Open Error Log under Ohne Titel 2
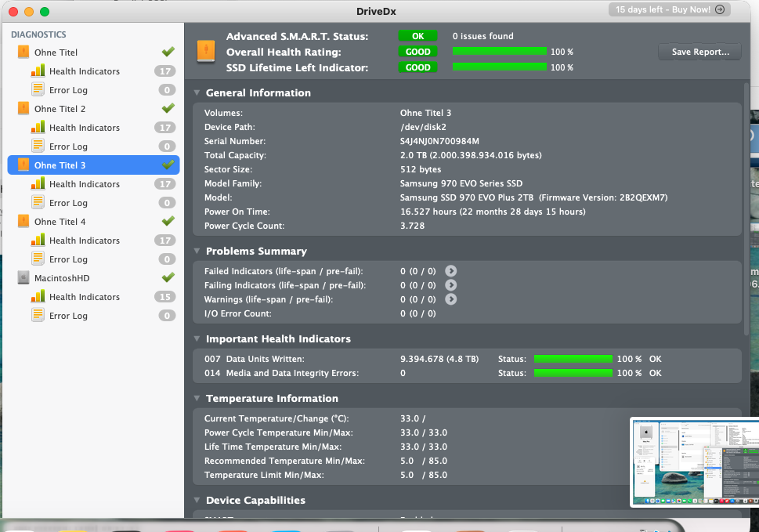759x532 pixels. [x=68, y=147]
